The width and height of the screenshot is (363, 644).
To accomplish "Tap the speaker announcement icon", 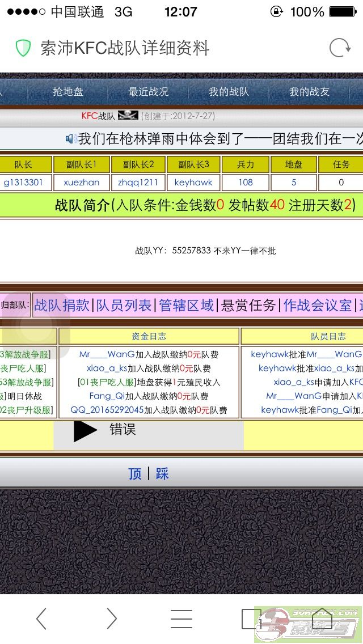I will pos(71,138).
